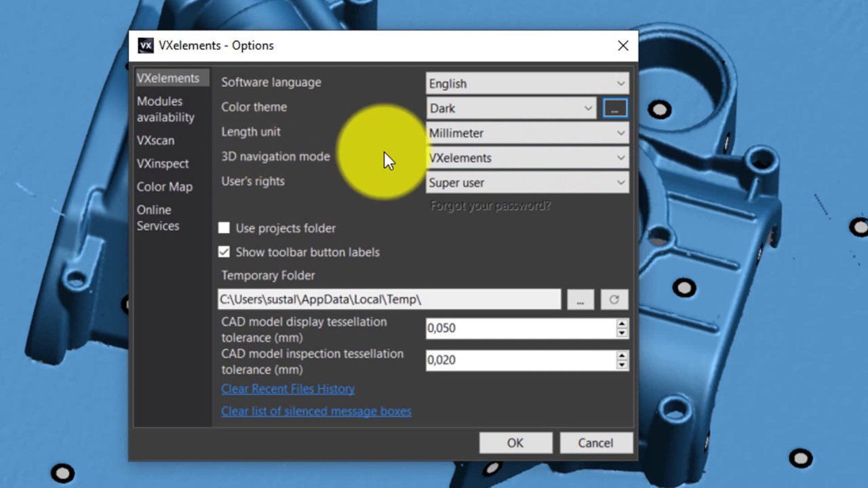Switch to the VXscan section
The width and height of the screenshot is (868, 488).
pyautogui.click(x=155, y=140)
